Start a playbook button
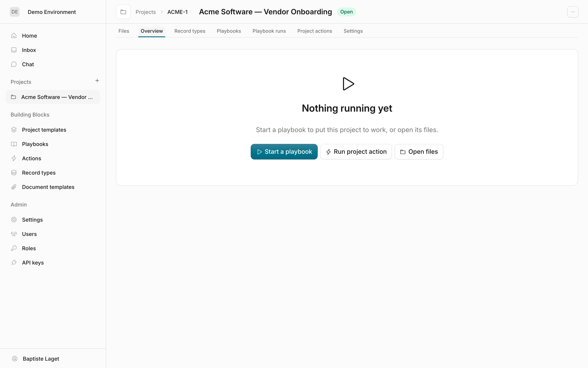This screenshot has width=588, height=368. 284,152
